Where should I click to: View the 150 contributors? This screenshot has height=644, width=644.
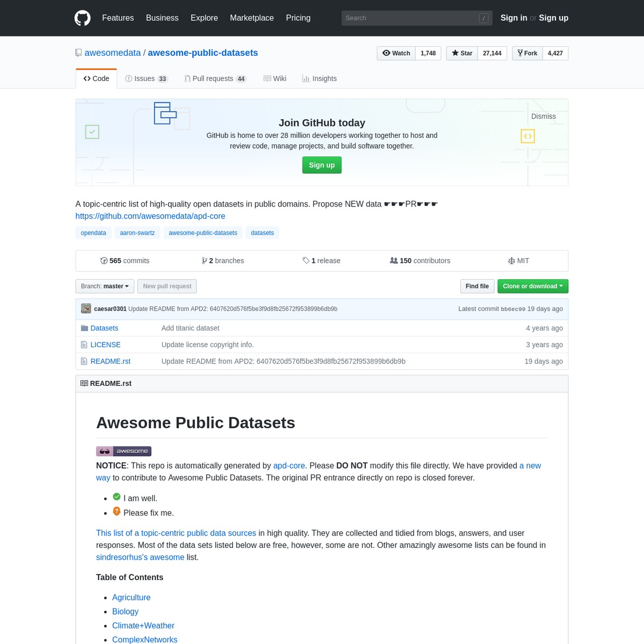(x=420, y=261)
